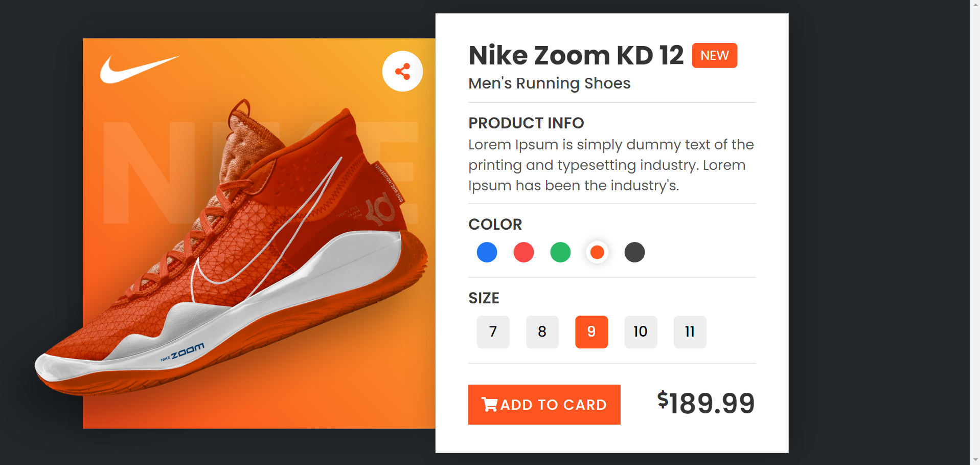Image resolution: width=980 pixels, height=465 pixels.
Task: Click the ADD TO CARD button
Action: click(544, 404)
